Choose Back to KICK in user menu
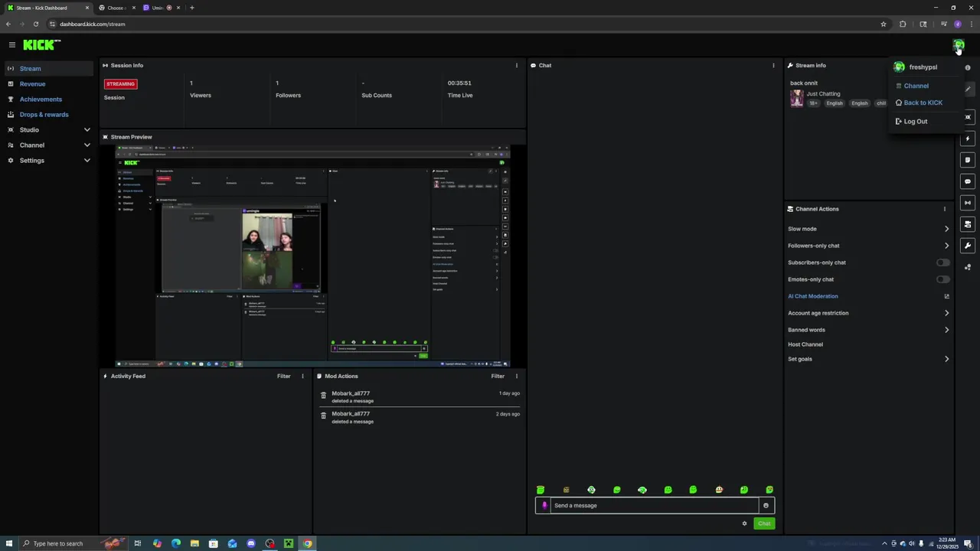The width and height of the screenshot is (980, 551). coord(923,103)
